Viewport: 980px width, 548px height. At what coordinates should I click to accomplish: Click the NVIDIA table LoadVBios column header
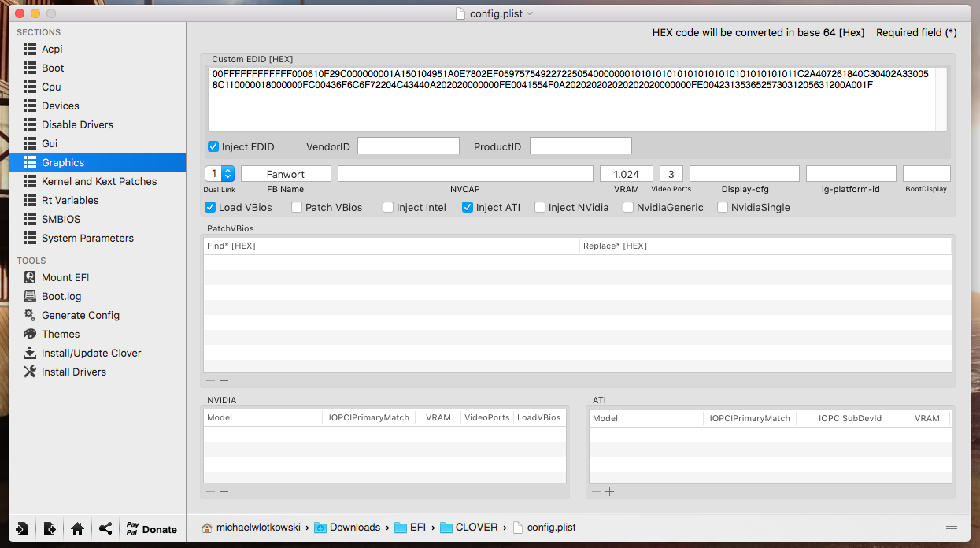click(x=539, y=418)
